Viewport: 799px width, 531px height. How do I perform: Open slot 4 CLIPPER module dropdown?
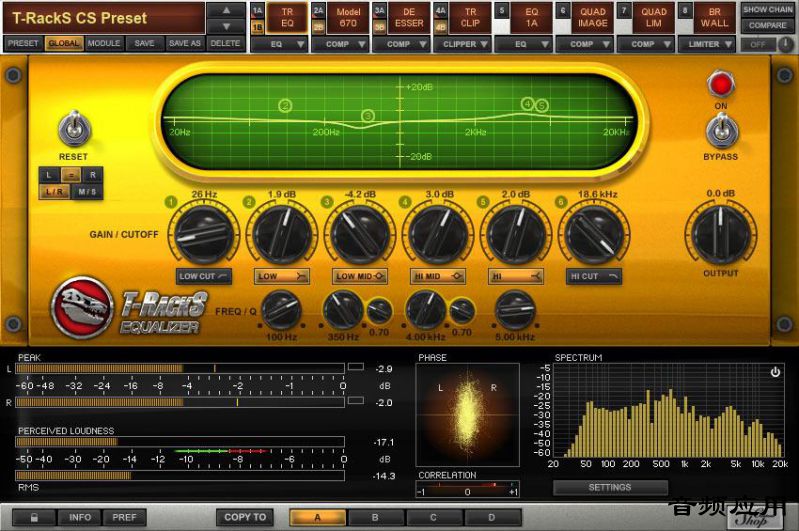click(x=463, y=44)
